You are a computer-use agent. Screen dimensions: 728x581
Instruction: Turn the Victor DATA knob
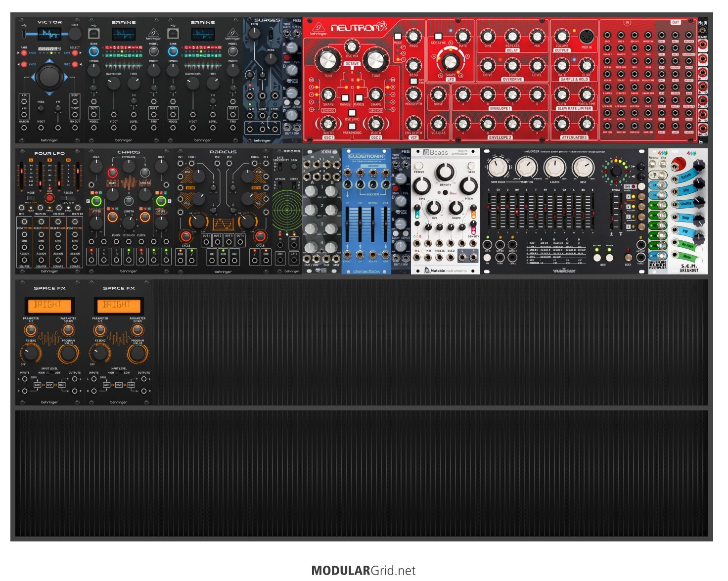[x=75, y=34]
